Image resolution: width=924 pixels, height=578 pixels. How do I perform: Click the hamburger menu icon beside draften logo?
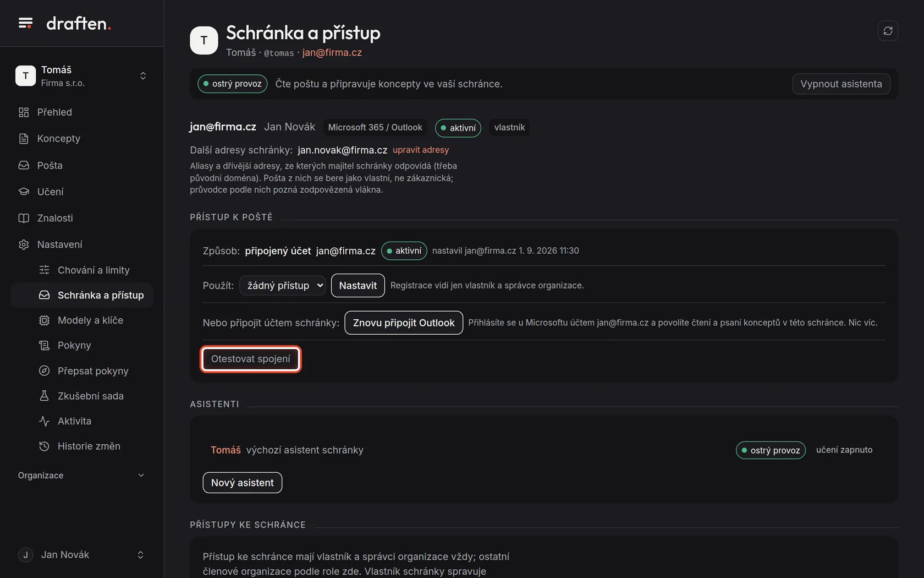tap(25, 23)
